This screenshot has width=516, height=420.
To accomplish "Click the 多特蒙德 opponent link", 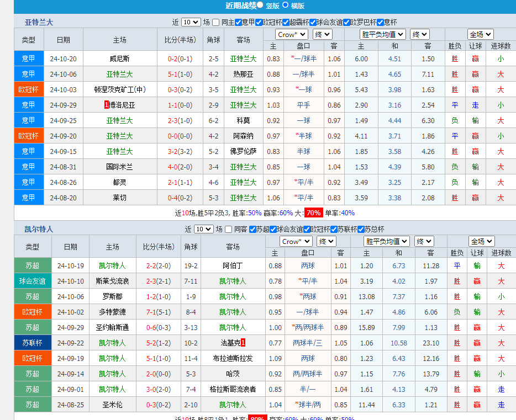I will point(112,312).
